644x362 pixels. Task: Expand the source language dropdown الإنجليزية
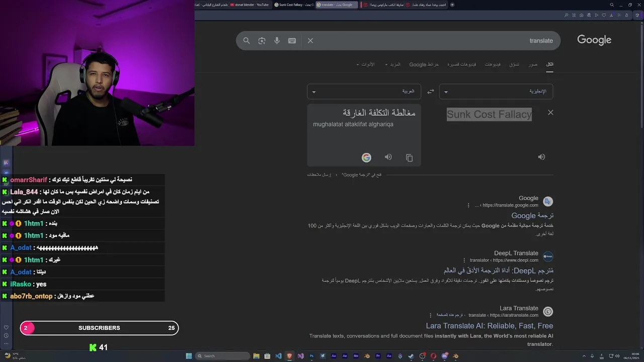pos(496,92)
